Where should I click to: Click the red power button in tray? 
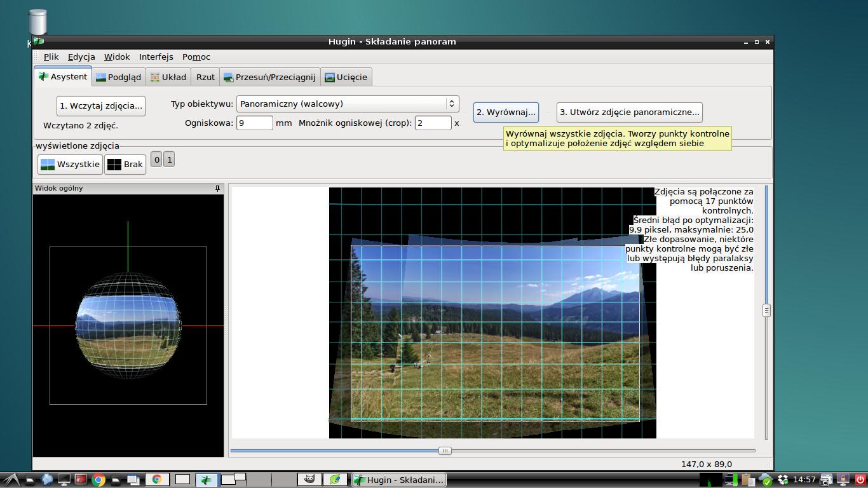[x=860, y=480]
